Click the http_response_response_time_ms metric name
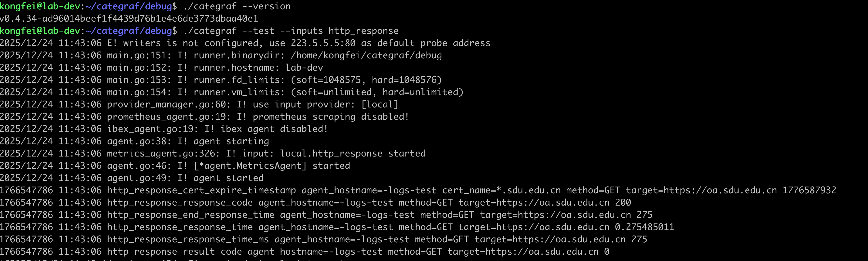This screenshot has width=868, height=261. 188,239
